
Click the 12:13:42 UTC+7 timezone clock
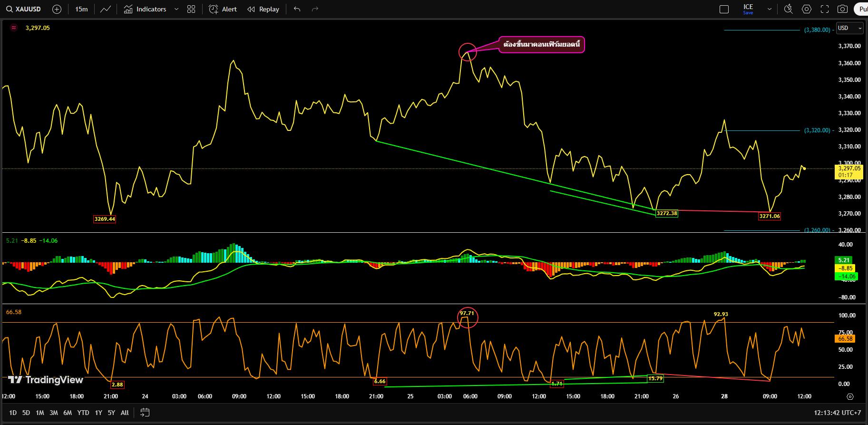point(837,413)
